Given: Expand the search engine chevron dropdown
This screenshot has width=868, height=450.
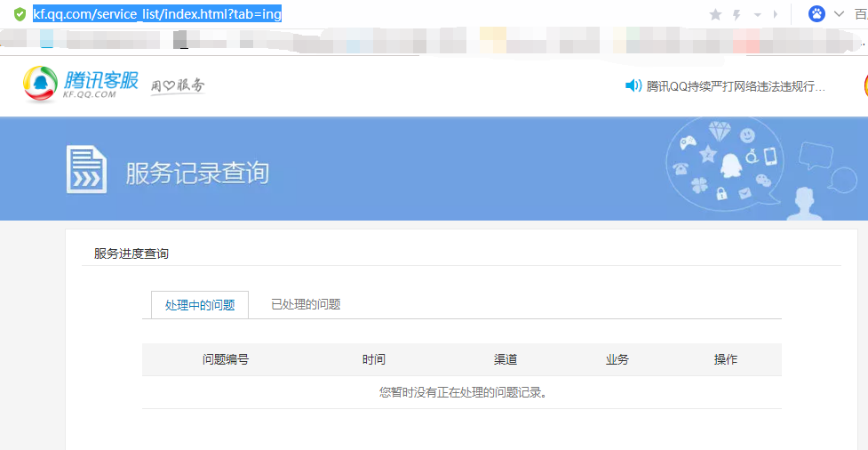Looking at the screenshot, I should 839,14.
